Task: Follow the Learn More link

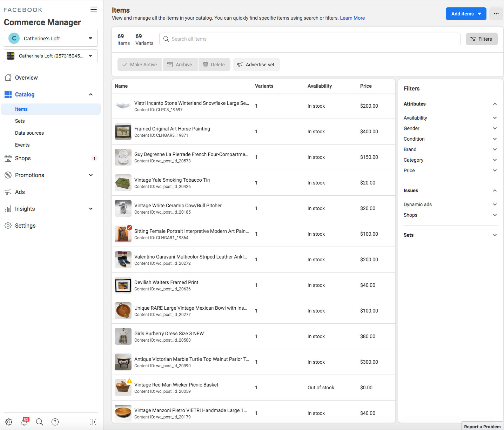Action: click(352, 18)
